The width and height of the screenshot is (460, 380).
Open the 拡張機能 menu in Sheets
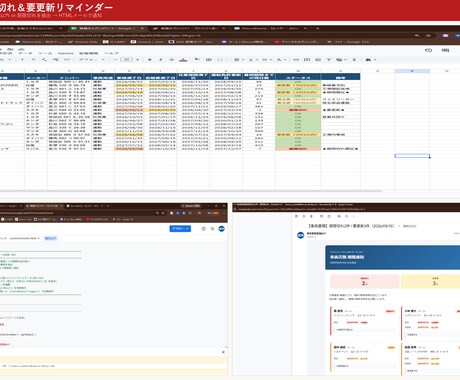point(89,53)
